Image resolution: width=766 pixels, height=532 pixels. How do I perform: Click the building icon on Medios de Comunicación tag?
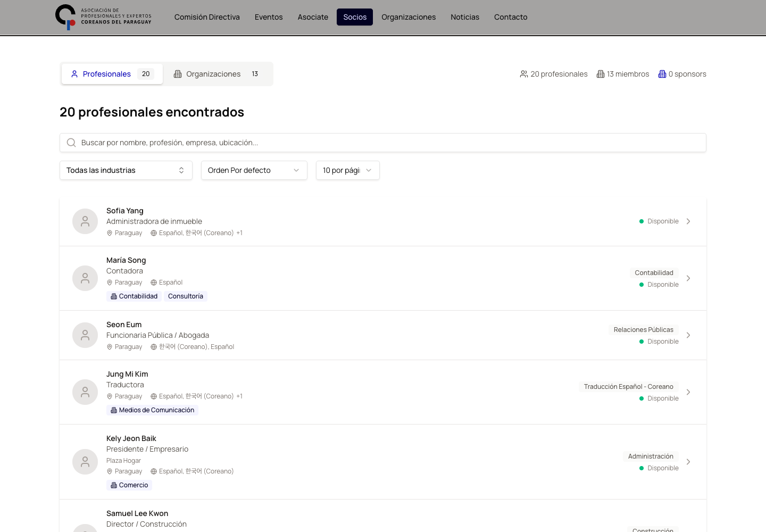(x=114, y=410)
